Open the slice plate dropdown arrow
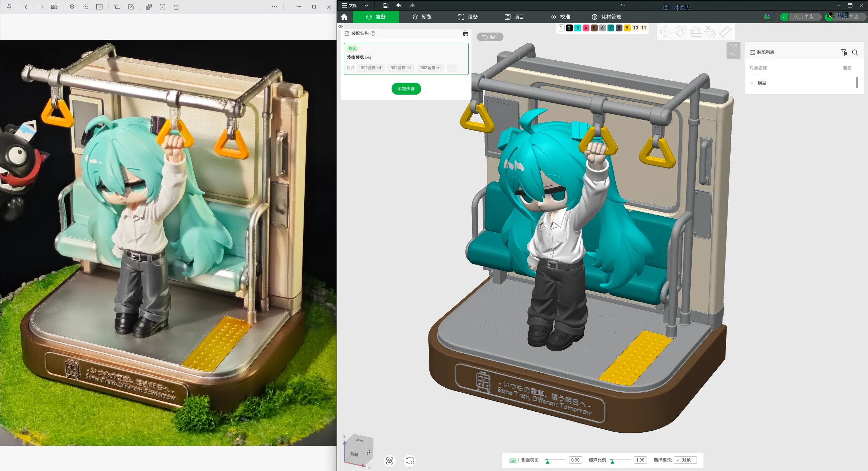 (x=784, y=17)
